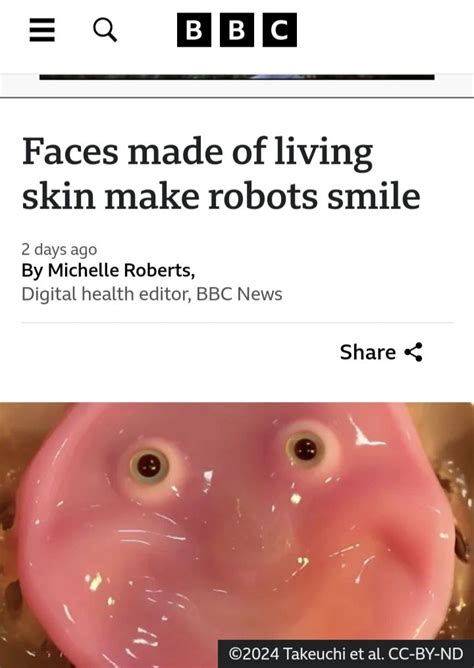This screenshot has width=474, height=668.
Task: Select the 'Faces made of living' headline line
Action: [x=198, y=152]
